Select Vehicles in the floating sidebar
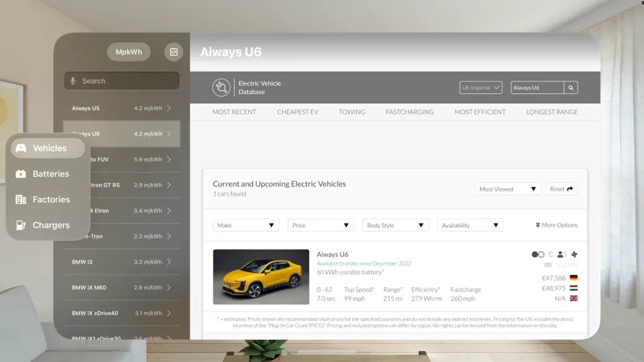 [46, 148]
